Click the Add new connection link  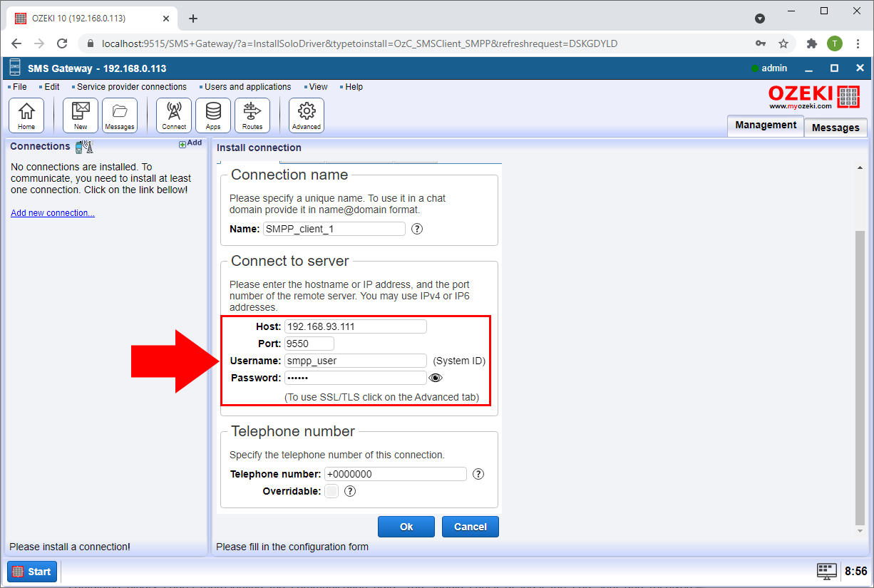click(x=53, y=213)
